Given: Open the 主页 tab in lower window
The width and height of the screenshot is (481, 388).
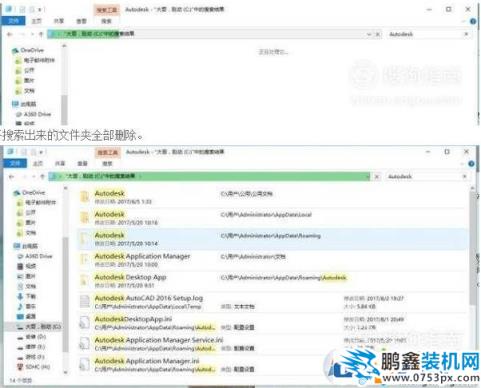Looking at the screenshot, I should click(38, 163).
